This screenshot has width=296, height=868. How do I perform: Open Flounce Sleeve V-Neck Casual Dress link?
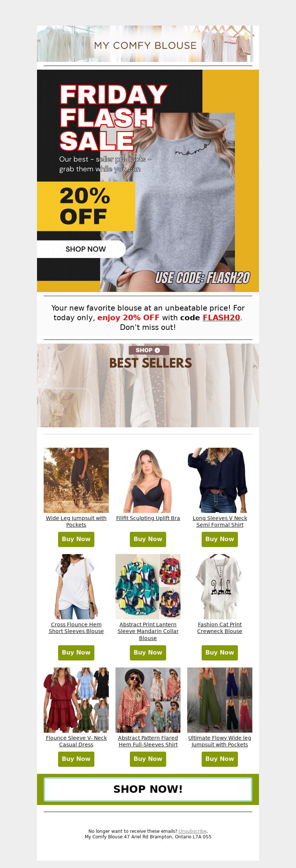click(76, 741)
